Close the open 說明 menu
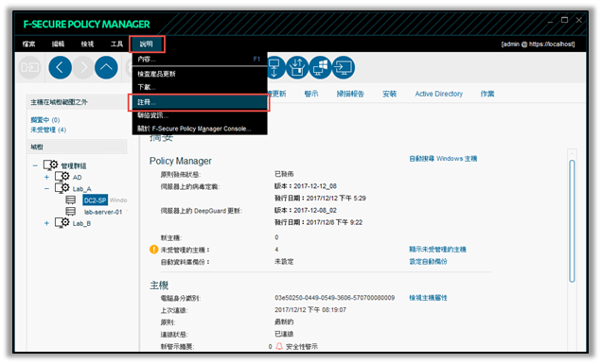The image size is (601, 364). click(147, 44)
